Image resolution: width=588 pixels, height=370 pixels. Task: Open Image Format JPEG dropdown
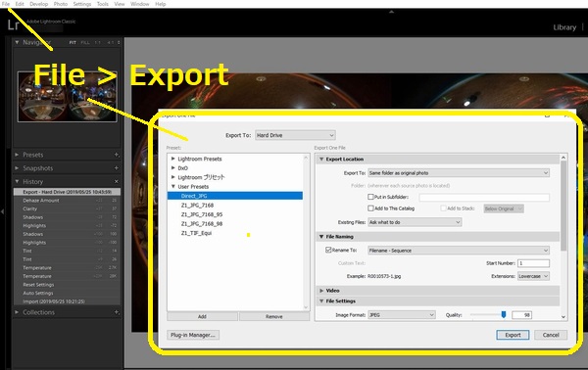point(402,315)
